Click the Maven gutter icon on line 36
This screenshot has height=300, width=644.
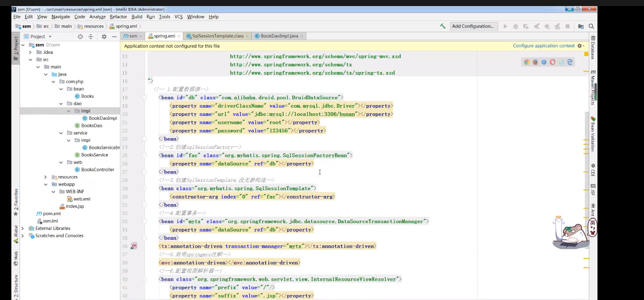[x=134, y=246]
